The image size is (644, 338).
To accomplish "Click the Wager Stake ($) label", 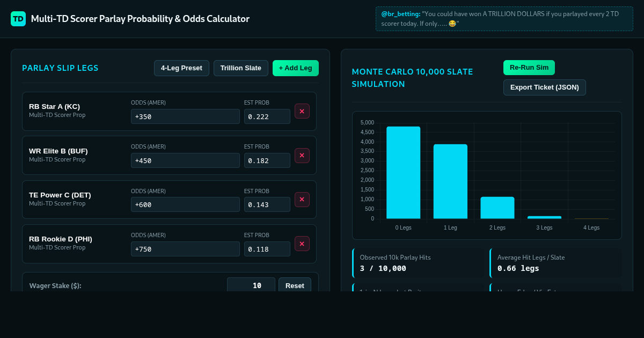I will [x=55, y=286].
